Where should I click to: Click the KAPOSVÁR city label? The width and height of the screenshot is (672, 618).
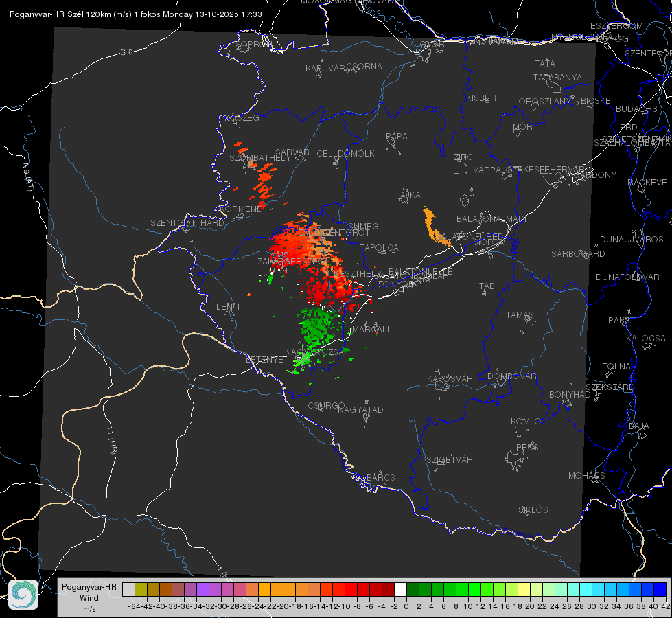click(x=450, y=378)
